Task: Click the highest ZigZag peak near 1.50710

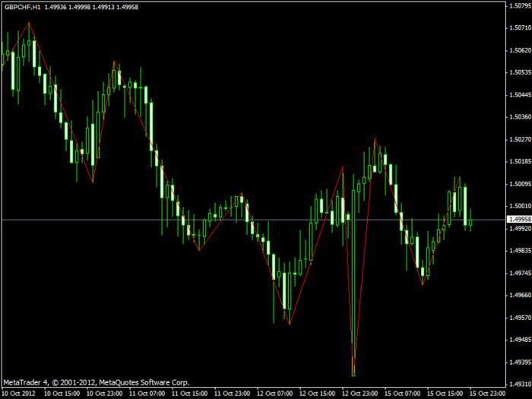Action: click(29, 23)
